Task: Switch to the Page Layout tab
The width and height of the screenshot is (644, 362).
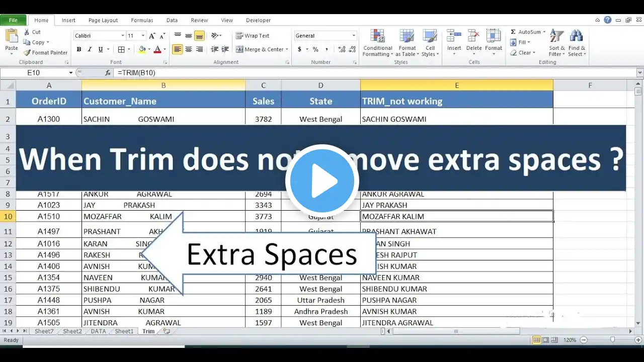Action: [103, 20]
